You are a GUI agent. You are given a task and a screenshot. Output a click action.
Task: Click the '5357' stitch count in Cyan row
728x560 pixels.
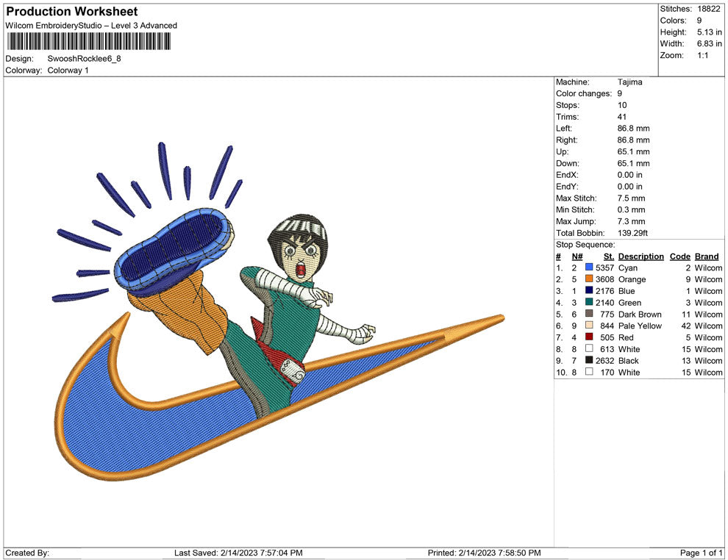tap(604, 268)
